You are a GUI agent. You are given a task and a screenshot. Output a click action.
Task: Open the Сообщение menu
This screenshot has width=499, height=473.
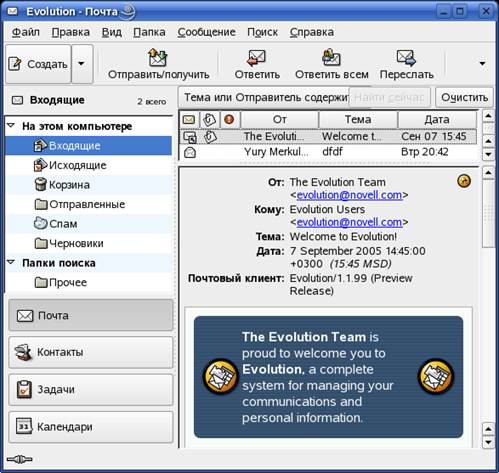pos(206,32)
